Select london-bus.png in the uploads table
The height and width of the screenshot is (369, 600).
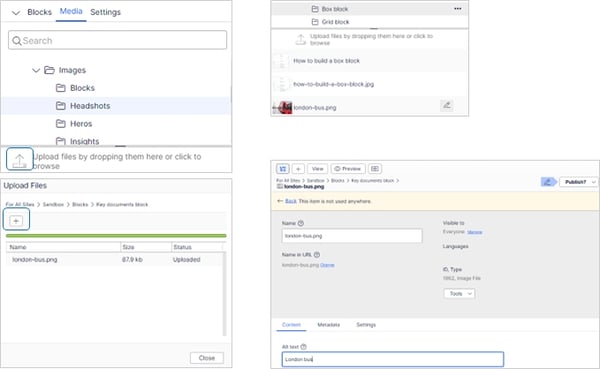pyautogui.click(x=34, y=260)
